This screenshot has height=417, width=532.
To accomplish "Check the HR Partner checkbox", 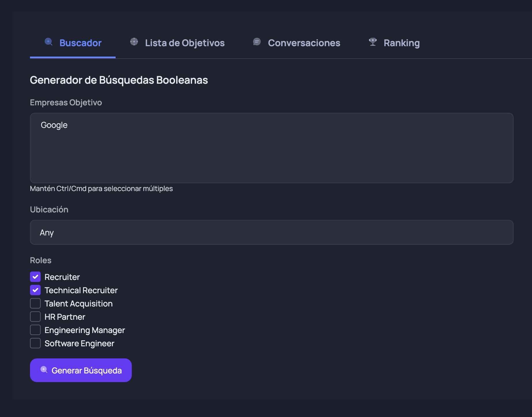I will coord(35,317).
